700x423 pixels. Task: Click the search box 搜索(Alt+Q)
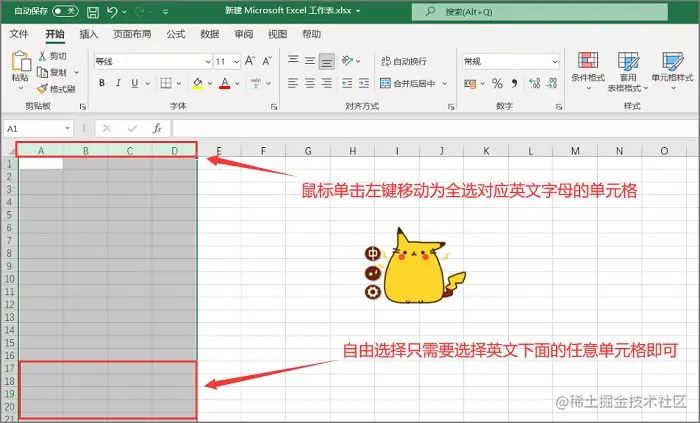(x=539, y=12)
